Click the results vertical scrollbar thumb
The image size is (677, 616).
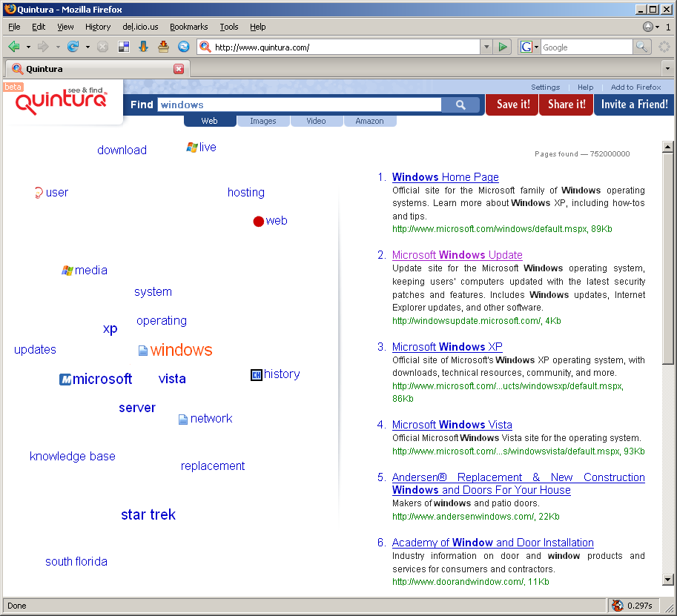(667, 259)
